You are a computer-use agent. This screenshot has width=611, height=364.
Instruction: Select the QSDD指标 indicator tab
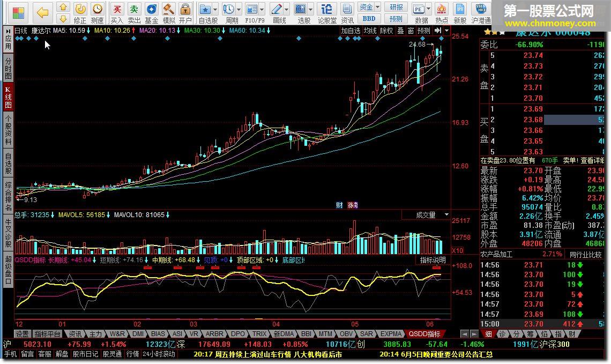point(424,334)
